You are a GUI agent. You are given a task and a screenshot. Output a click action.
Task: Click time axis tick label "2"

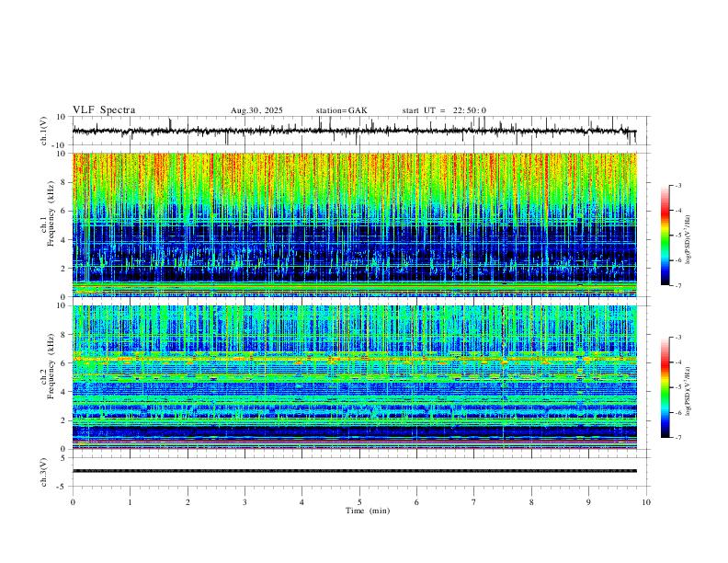coord(188,502)
